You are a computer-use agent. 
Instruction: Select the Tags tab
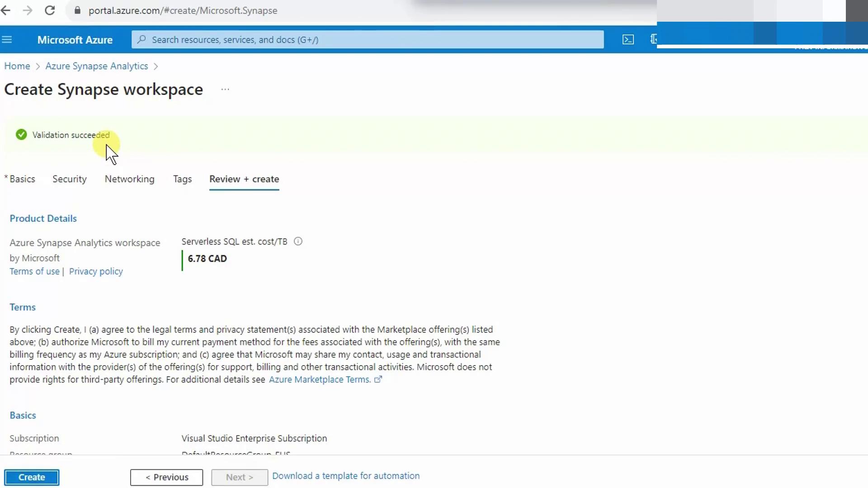[x=182, y=179]
